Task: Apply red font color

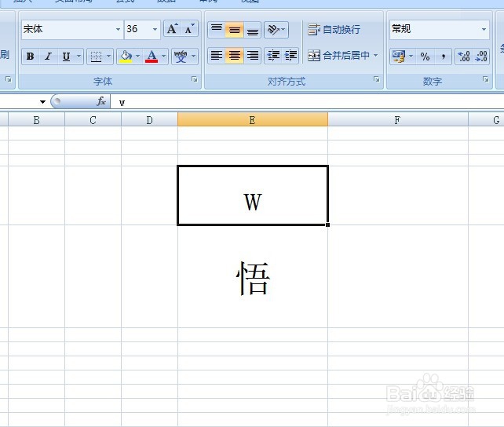Action: (152, 57)
